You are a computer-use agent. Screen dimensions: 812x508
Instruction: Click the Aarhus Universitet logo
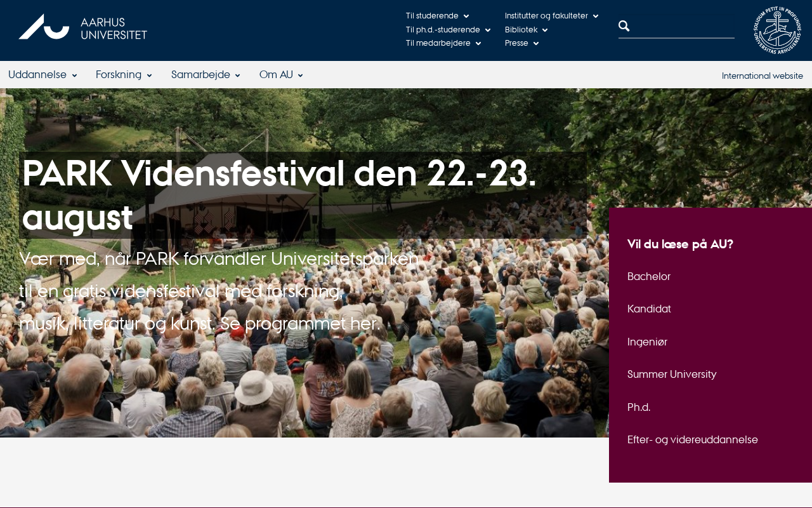[82, 27]
